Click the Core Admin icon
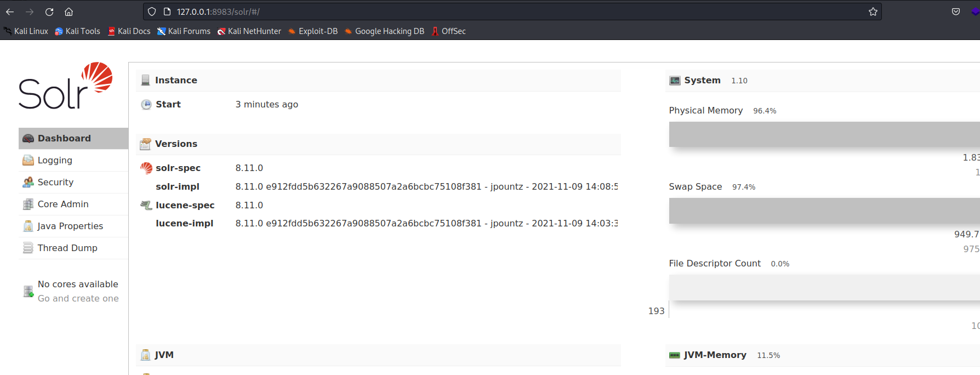The width and height of the screenshot is (980, 375). tap(28, 204)
